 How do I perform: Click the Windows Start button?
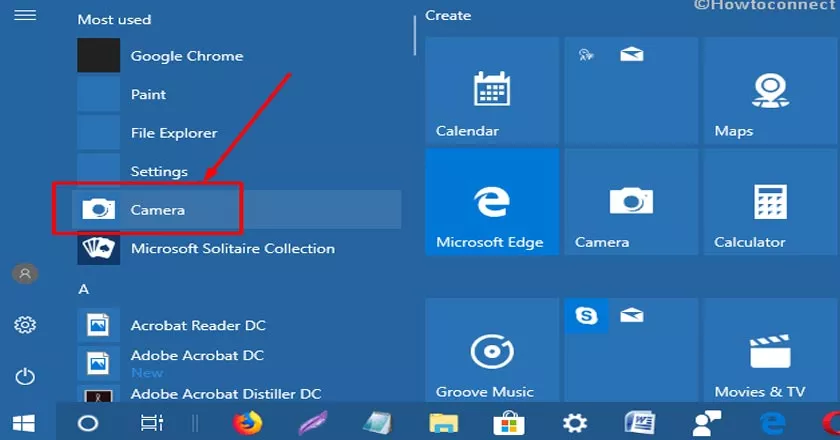click(x=24, y=423)
